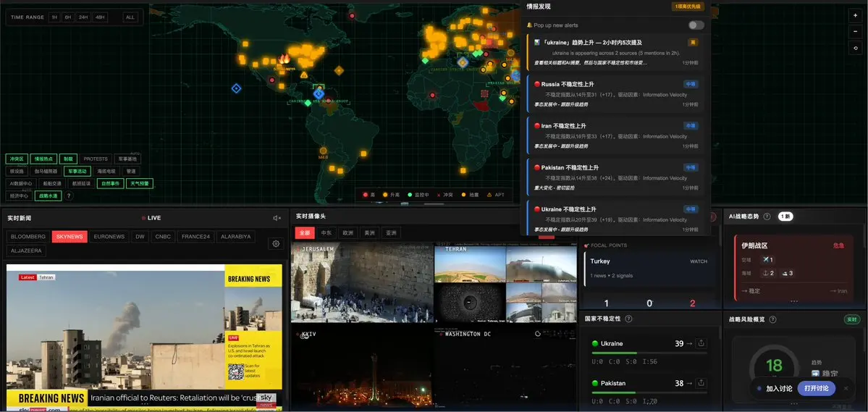
Task: Reset the map view
Action: [855, 49]
